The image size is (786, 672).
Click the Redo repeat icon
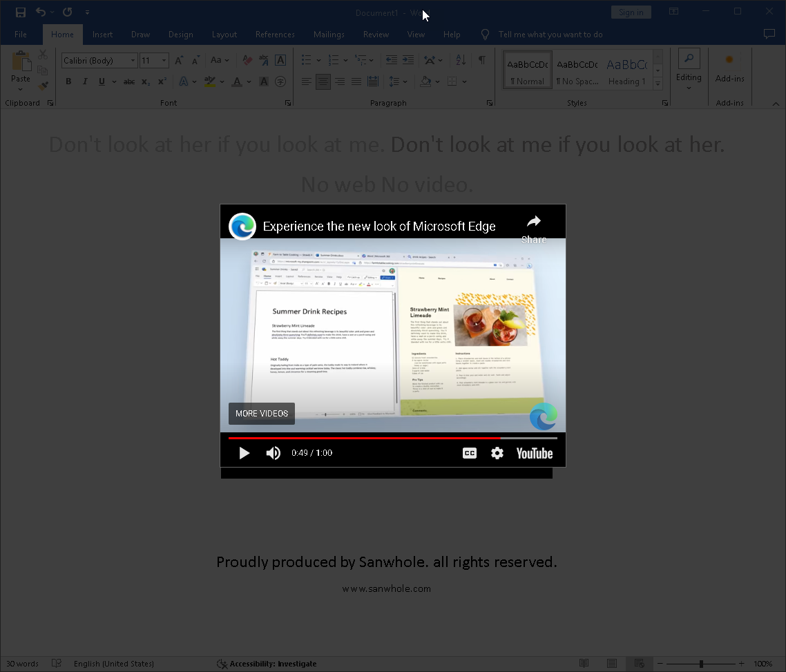(x=67, y=12)
